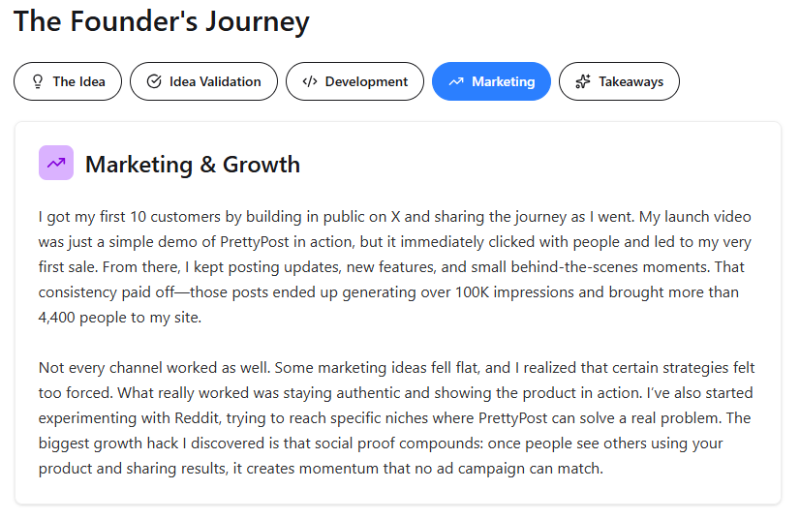Click the '4,400 people' figure in the text
Viewport: 800px width, 520px height.
[x=82, y=318]
